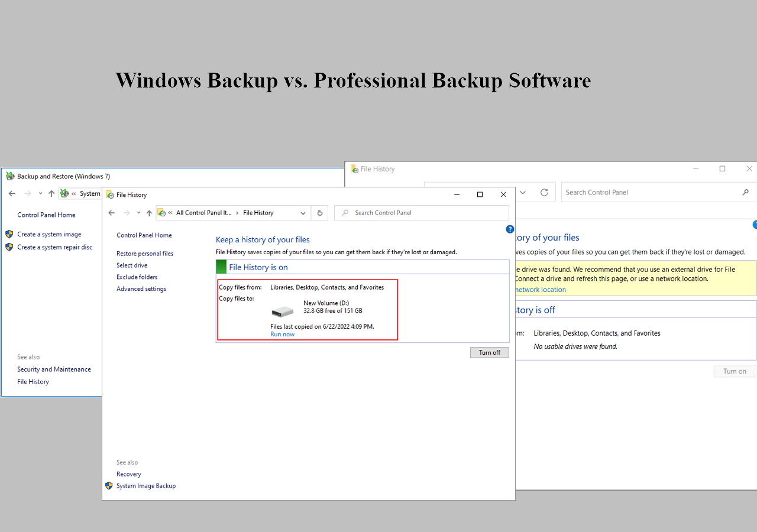
Task: Click the "Keep a history of your files" heading
Action: click(263, 239)
